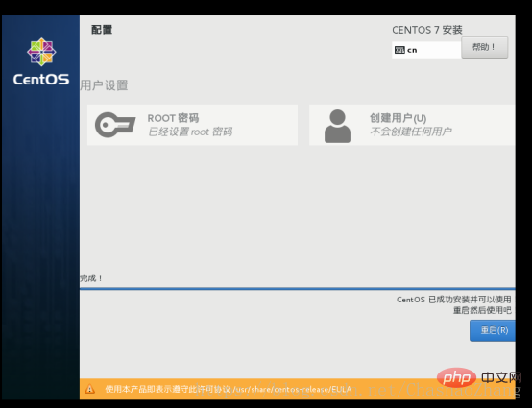The height and width of the screenshot is (409, 532).
Task: Open the ROOT 密码 settings entry
Action: (192, 125)
